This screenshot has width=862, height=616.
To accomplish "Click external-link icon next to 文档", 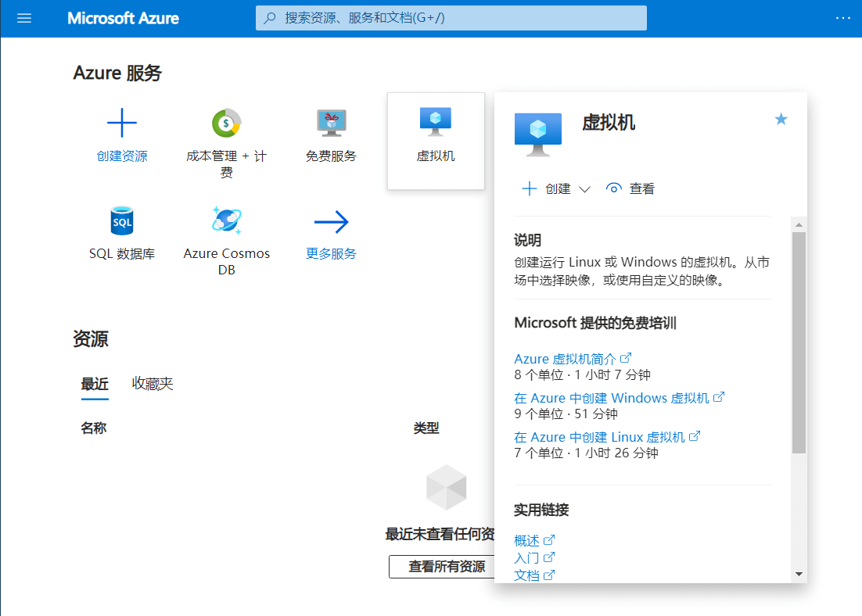I will pyautogui.click(x=548, y=575).
